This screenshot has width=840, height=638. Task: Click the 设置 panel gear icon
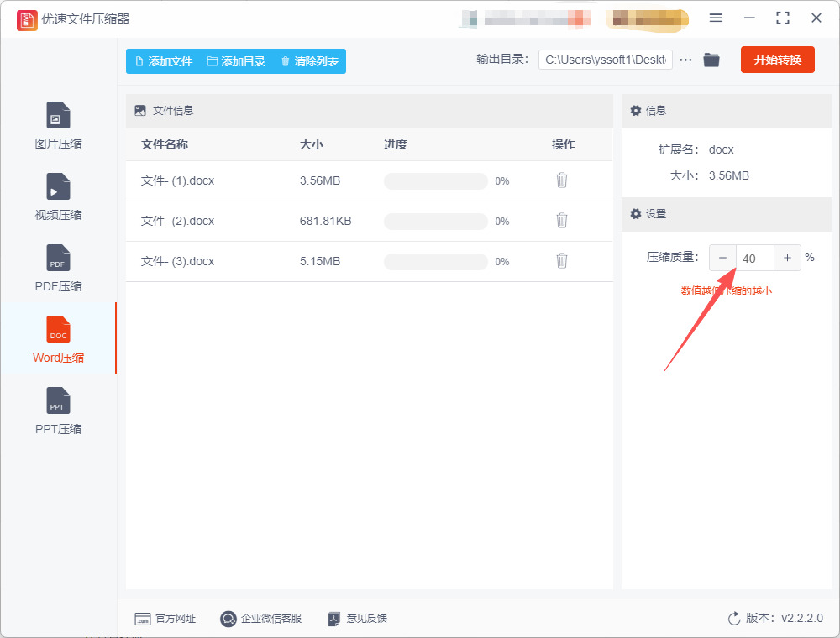(x=636, y=214)
